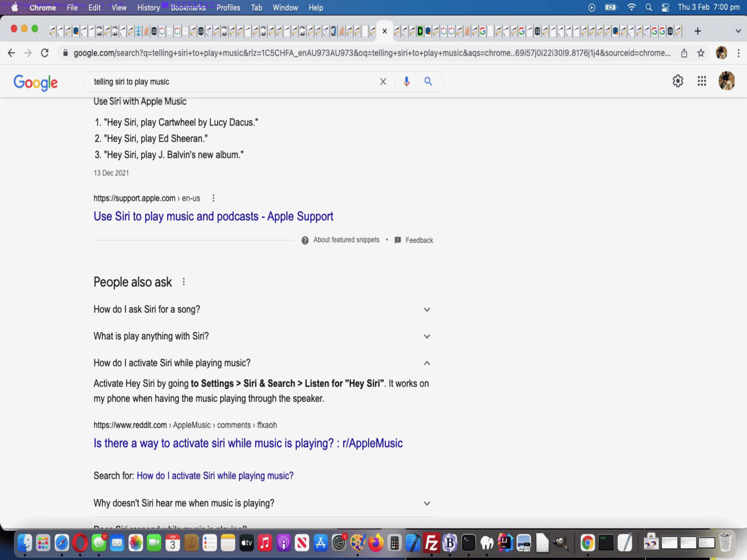Open the Wi-Fi status menu
747x560 pixels.
[631, 7]
